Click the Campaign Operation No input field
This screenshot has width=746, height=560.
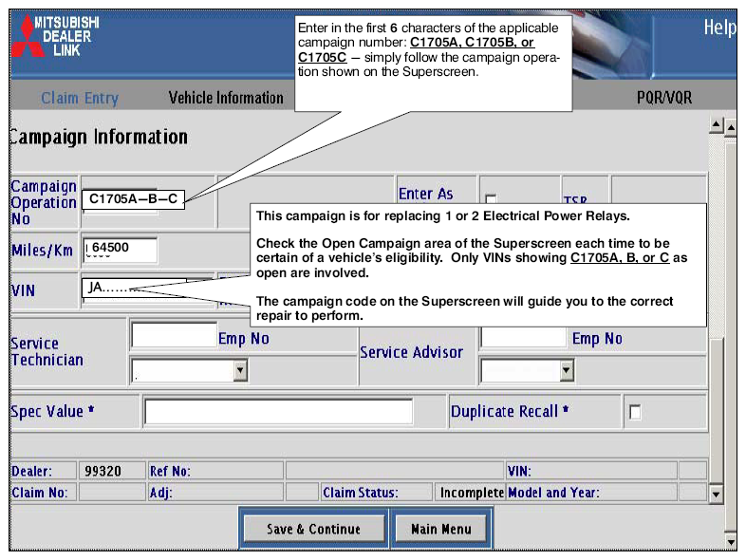point(133,199)
